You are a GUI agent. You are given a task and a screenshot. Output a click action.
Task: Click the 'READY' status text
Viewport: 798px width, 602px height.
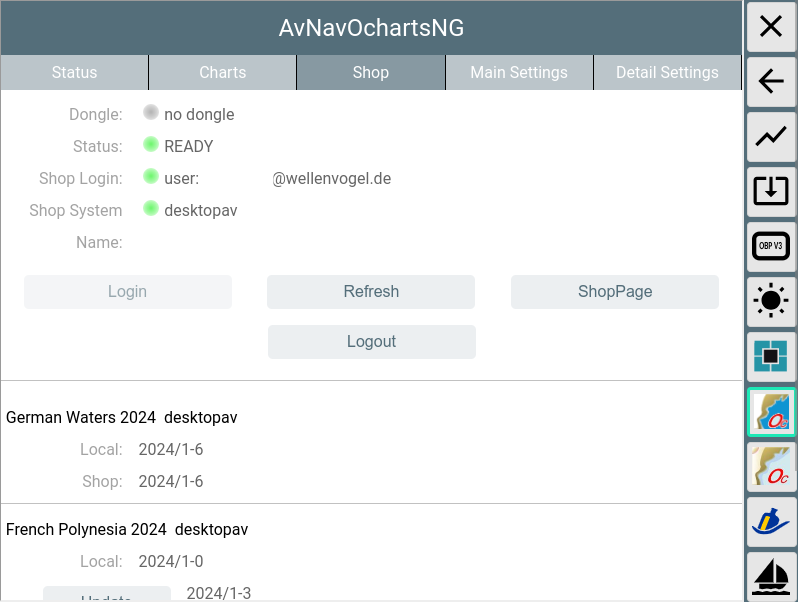188,147
